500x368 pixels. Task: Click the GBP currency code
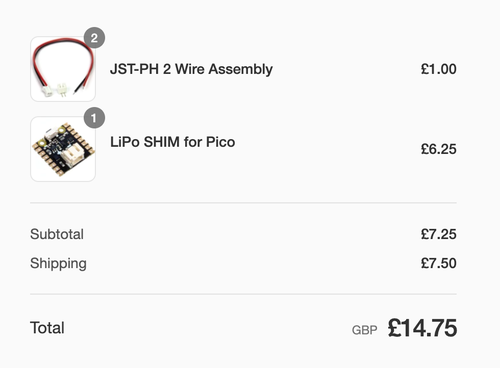(x=364, y=330)
